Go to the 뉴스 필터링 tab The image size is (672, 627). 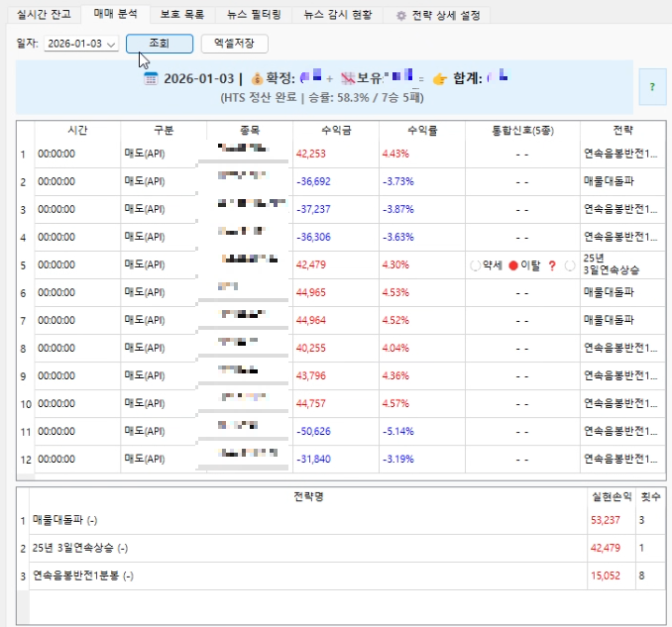[254, 15]
